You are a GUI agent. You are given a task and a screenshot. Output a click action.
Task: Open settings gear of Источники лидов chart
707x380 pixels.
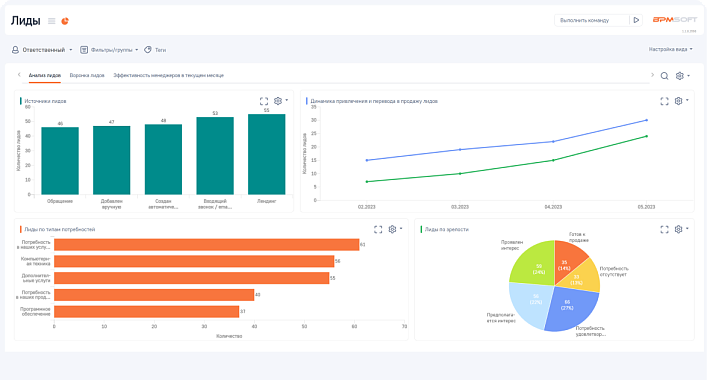pos(278,101)
